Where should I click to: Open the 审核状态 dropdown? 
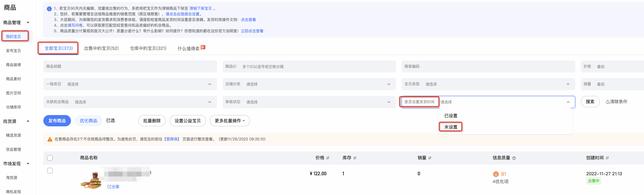click(309, 102)
